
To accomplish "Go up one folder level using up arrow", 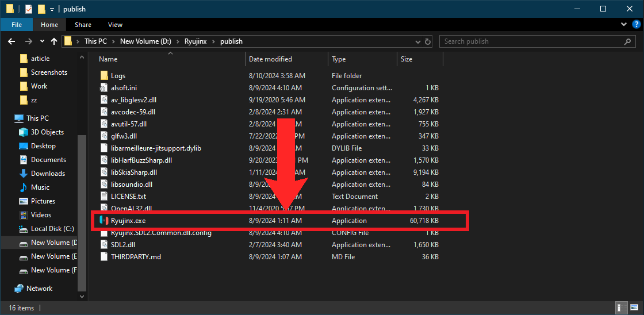I will (54, 41).
